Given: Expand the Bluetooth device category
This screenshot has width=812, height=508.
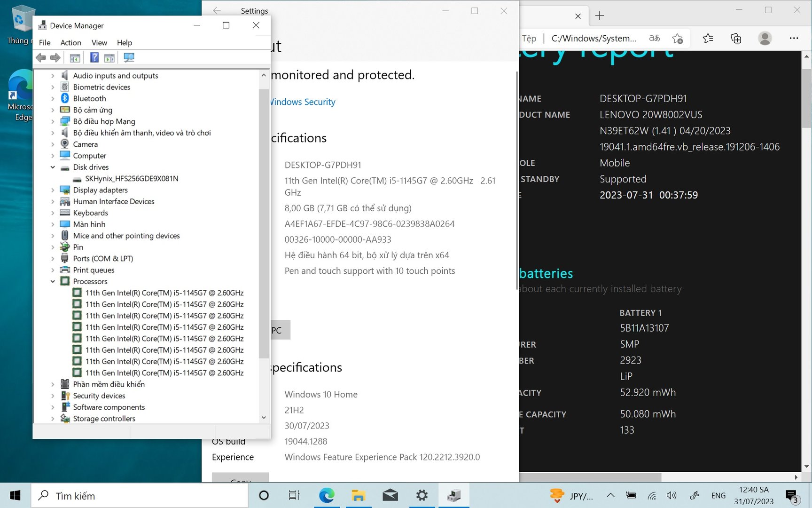Looking at the screenshot, I should tap(53, 98).
